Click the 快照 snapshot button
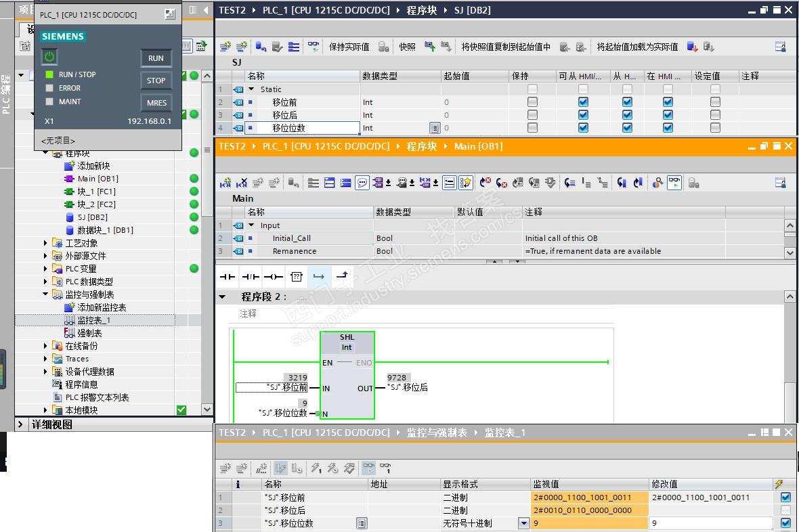This screenshot has width=799, height=532. point(407,47)
